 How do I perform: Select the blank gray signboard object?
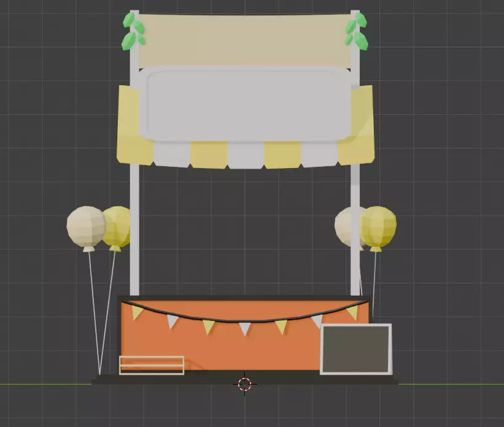[x=244, y=104]
